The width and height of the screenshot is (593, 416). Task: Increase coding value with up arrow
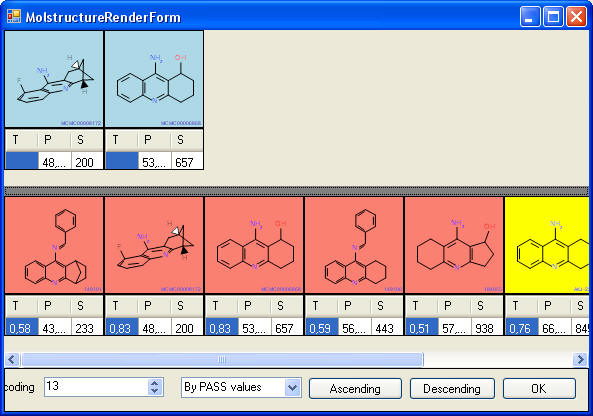pos(154,383)
